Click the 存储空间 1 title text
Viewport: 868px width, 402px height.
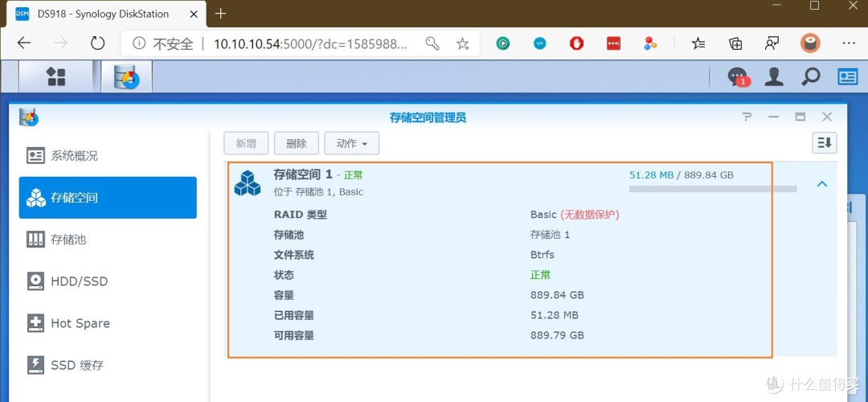point(303,174)
